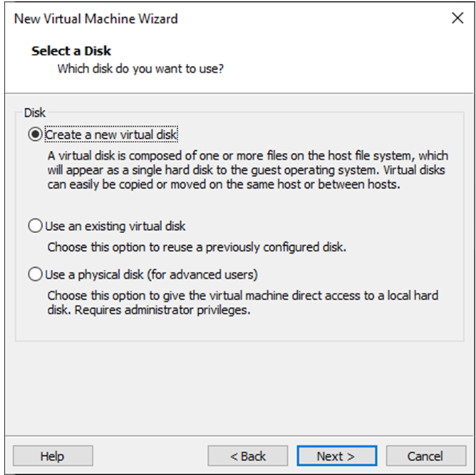Enable the Use a physical disk radio button
The height and width of the screenshot is (475, 476).
point(35,274)
